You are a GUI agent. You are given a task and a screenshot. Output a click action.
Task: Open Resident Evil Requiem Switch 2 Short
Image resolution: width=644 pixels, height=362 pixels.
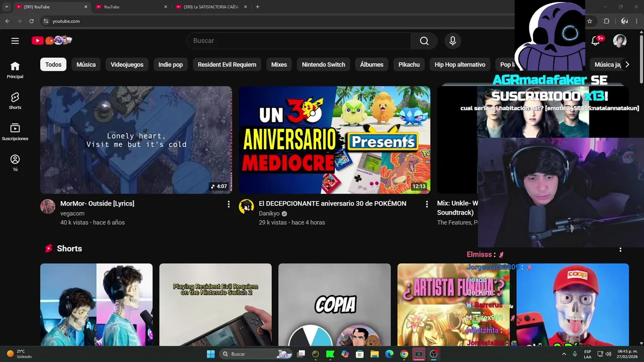coord(215,305)
